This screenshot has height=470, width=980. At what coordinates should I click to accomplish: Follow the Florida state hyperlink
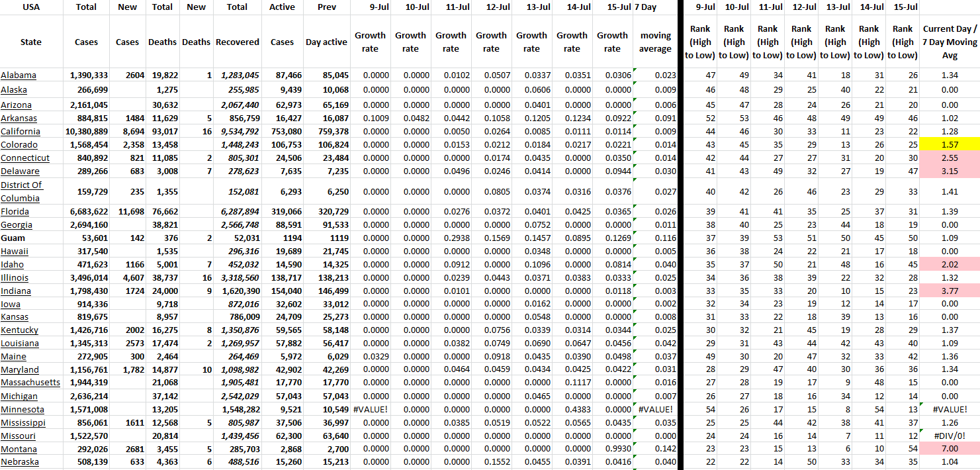coord(15,212)
